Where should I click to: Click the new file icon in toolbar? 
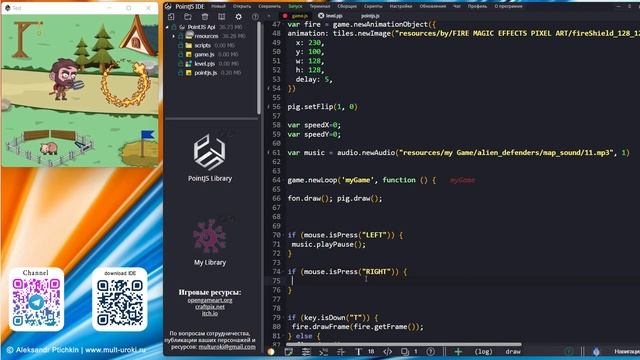tap(171, 17)
